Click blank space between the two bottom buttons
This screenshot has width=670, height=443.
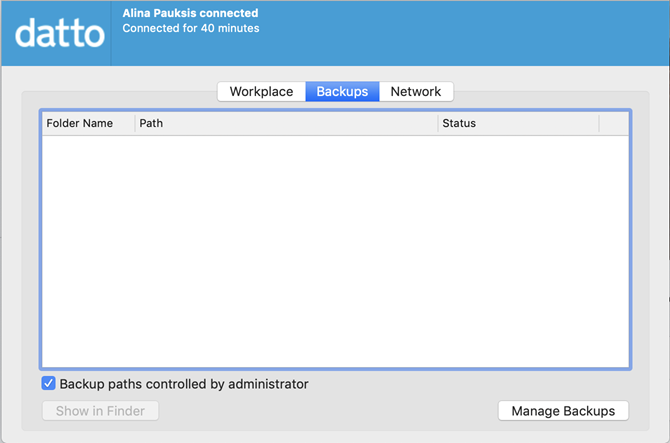coord(330,411)
